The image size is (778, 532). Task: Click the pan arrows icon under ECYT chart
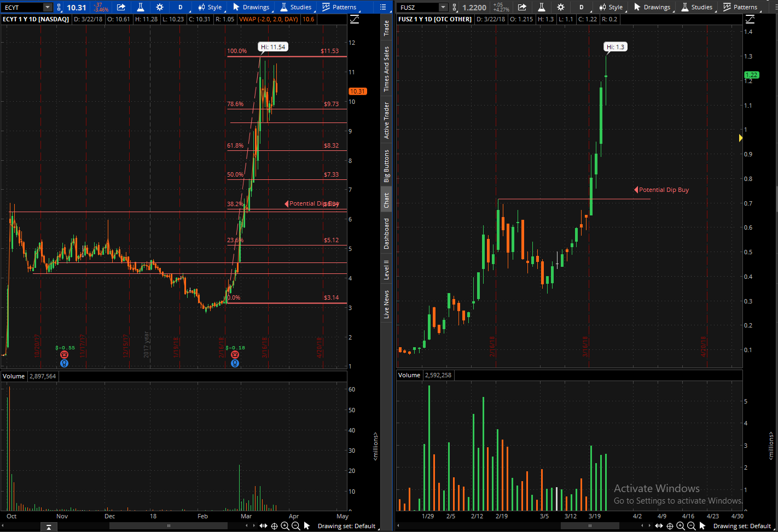[x=264, y=526]
